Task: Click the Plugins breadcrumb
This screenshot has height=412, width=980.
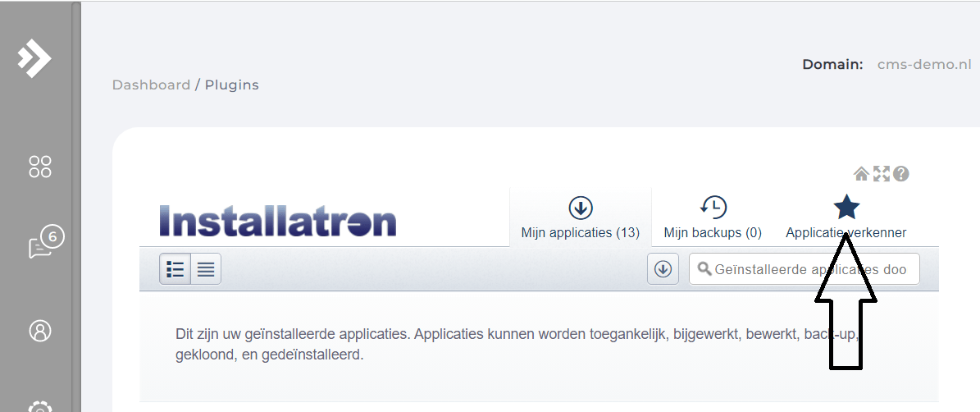Action: click(x=232, y=85)
